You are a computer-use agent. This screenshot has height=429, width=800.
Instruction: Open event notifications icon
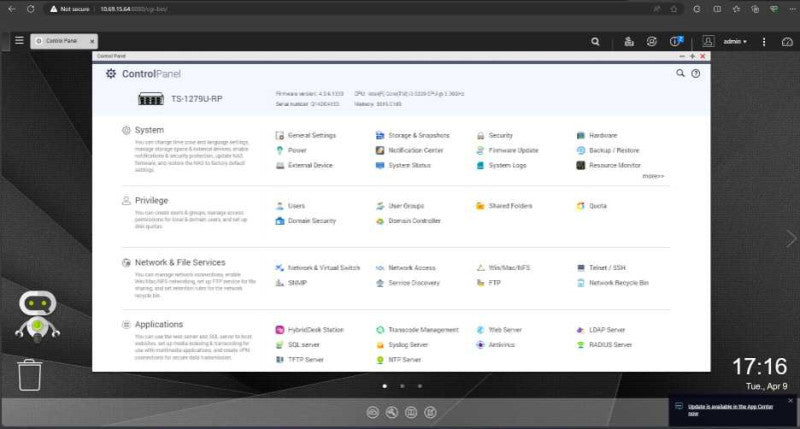[x=676, y=41]
